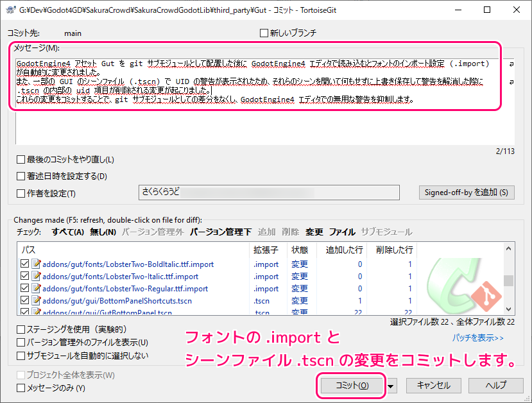Click the コミット(O) button
The image size is (532, 403).
coord(352,386)
